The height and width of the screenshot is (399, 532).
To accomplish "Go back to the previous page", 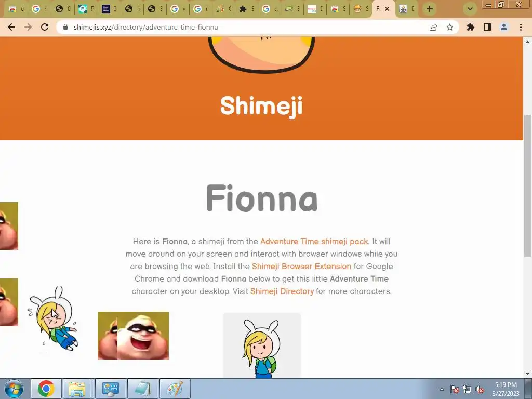I will (11, 27).
